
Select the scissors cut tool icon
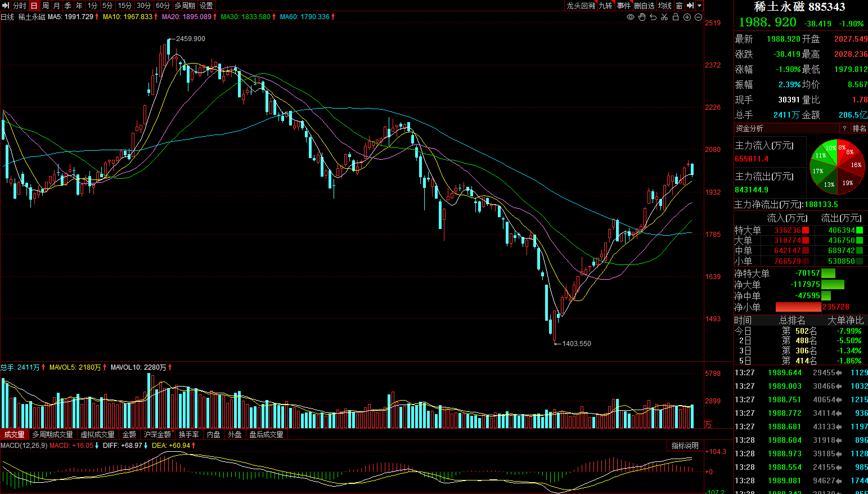point(664,17)
